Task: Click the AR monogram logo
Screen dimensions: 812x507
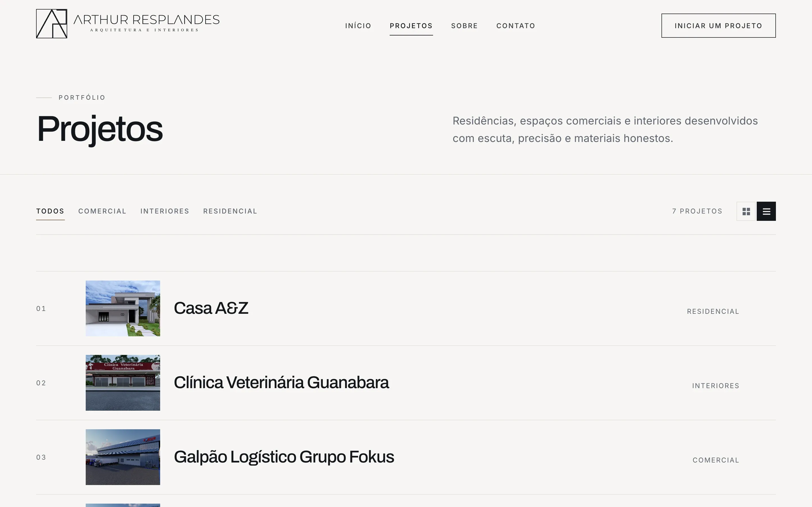Action: click(x=52, y=23)
